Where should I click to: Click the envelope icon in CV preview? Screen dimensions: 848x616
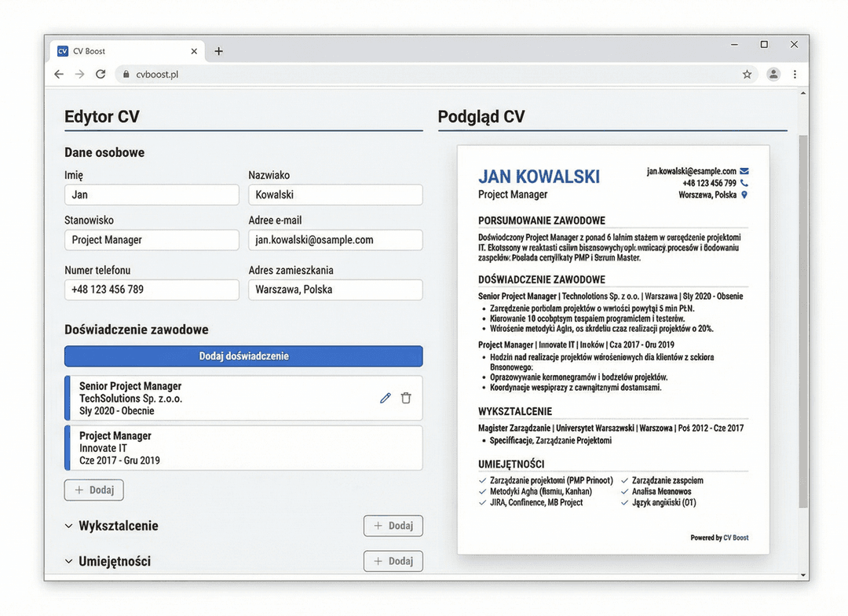742,170
